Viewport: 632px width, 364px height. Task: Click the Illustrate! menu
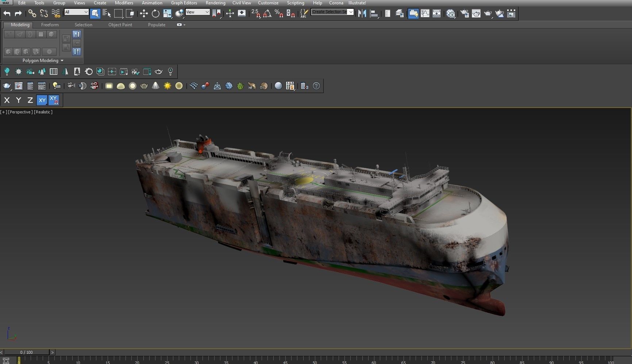(357, 3)
